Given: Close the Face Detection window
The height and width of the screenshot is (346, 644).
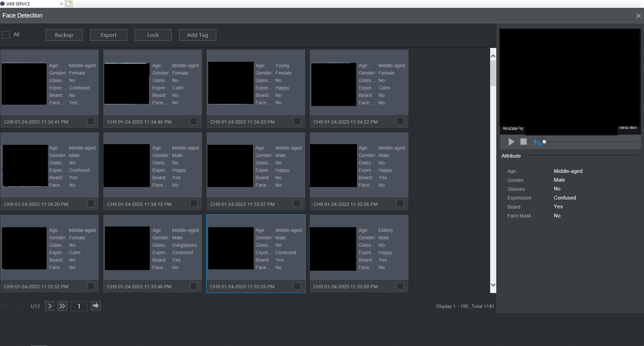Looking at the screenshot, I should point(638,16).
